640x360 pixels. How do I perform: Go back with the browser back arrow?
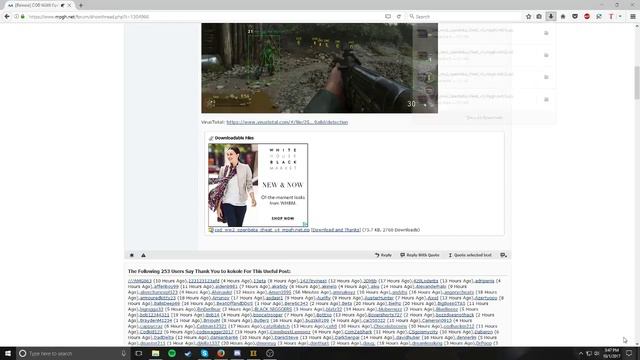(x=7, y=17)
